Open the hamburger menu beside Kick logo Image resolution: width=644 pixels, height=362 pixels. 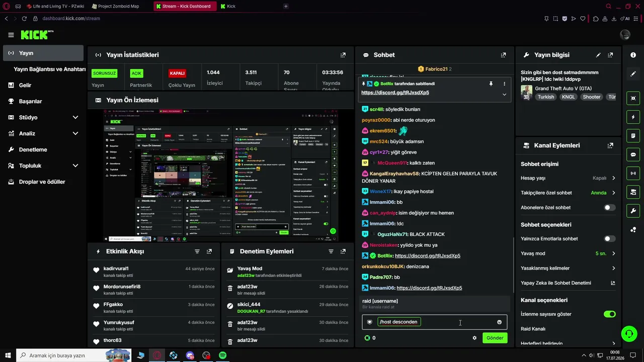coord(11,35)
